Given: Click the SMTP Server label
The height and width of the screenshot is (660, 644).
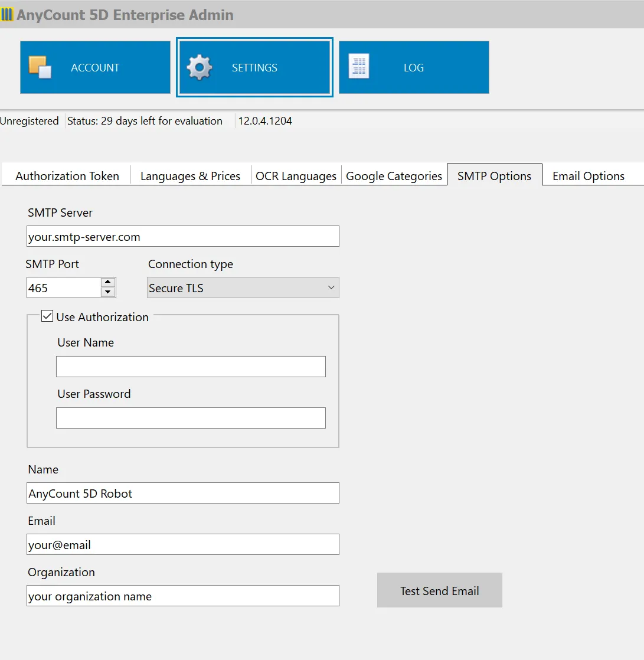Looking at the screenshot, I should click(60, 213).
